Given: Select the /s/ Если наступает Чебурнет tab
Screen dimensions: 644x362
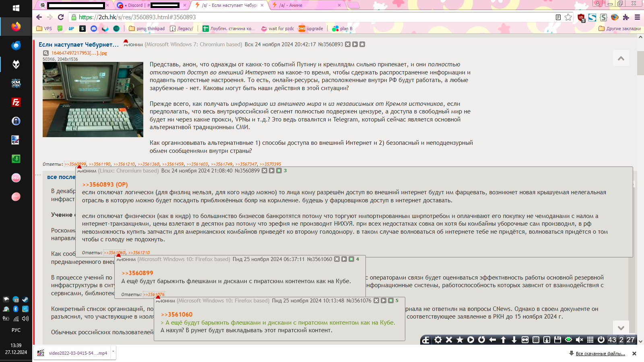Looking at the screenshot, I should pyautogui.click(x=230, y=5).
